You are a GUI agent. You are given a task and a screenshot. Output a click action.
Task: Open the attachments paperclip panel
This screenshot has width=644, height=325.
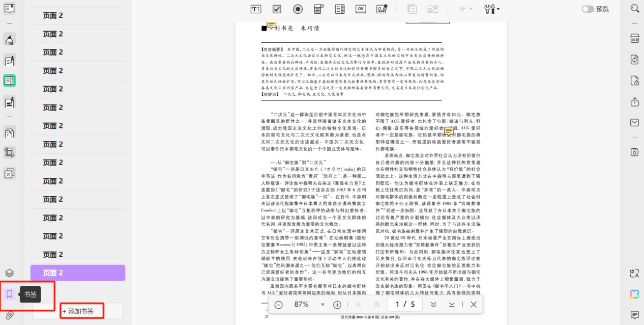9,315
